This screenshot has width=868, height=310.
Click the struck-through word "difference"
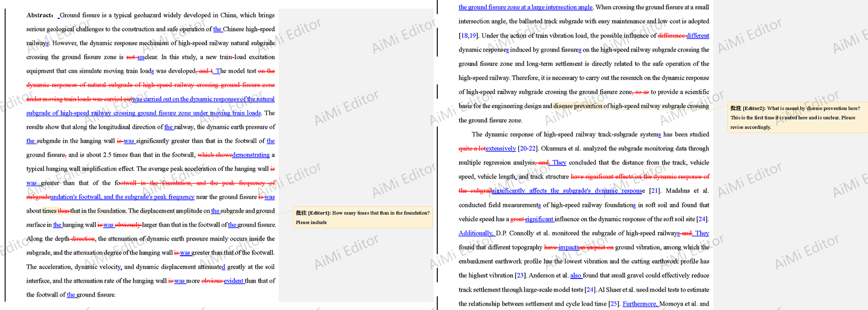point(672,36)
